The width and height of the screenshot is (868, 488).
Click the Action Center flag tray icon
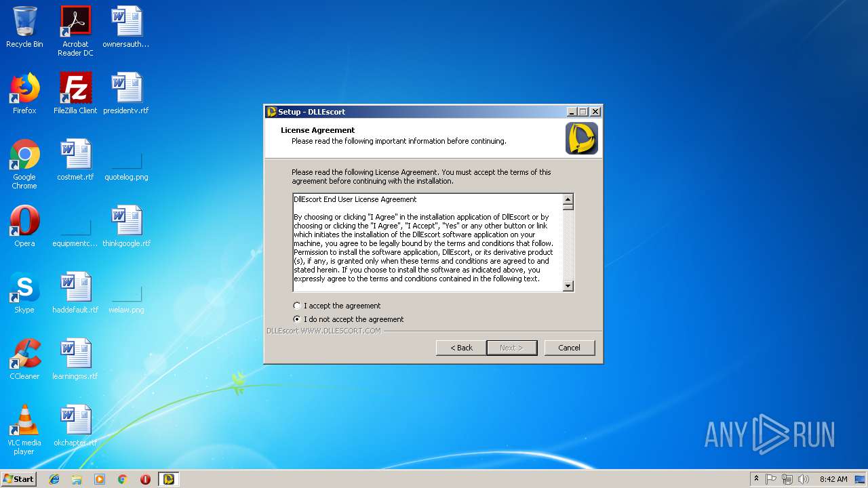[771, 479]
